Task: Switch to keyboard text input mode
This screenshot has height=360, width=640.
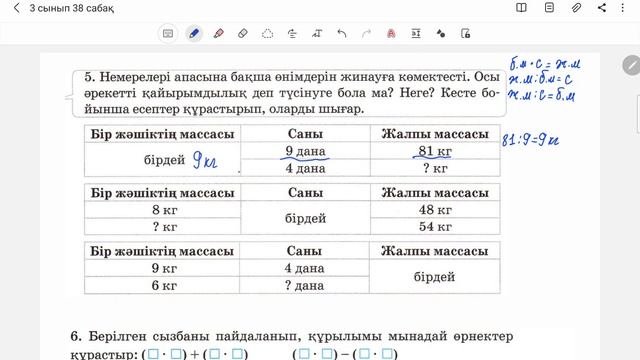Action: click(168, 33)
